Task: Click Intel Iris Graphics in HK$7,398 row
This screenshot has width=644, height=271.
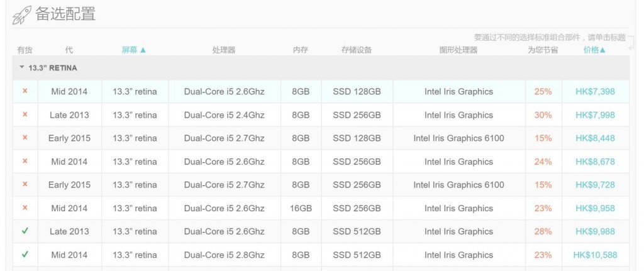Action: point(458,92)
